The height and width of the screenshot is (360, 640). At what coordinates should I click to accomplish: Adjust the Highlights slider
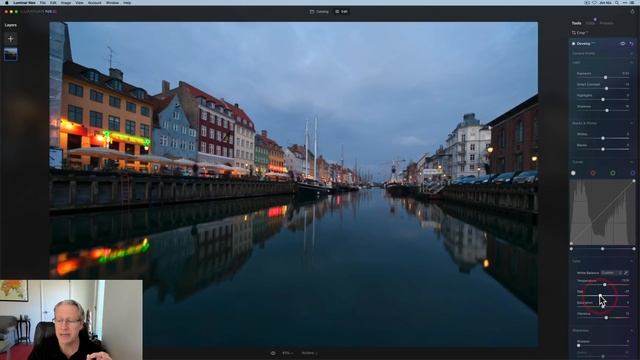(603, 99)
